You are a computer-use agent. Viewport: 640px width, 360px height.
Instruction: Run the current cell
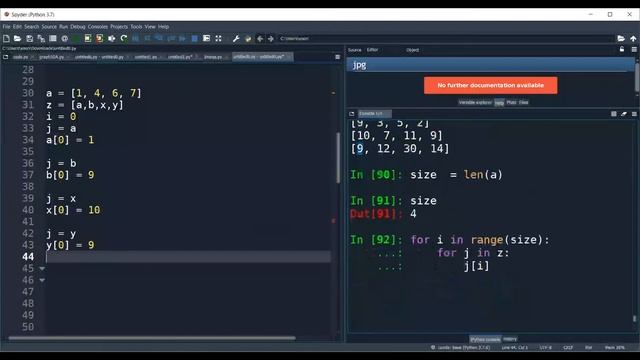click(x=88, y=38)
